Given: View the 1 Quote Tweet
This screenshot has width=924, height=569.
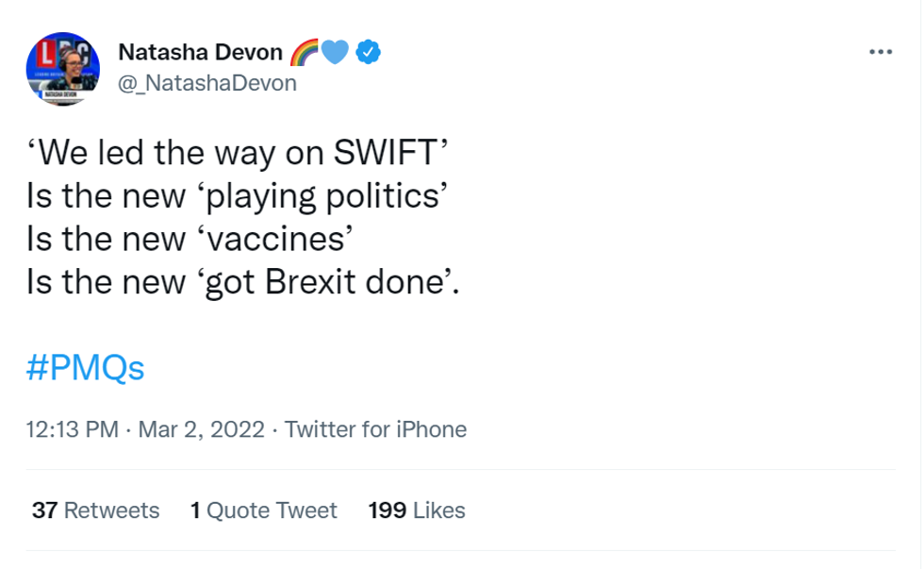Looking at the screenshot, I should tap(263, 510).
